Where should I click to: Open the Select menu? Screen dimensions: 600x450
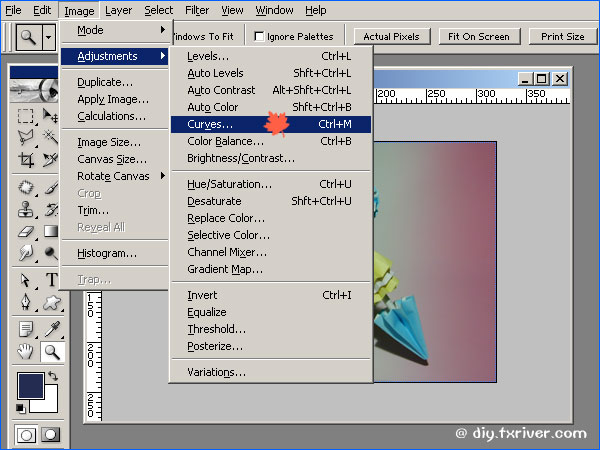(158, 10)
